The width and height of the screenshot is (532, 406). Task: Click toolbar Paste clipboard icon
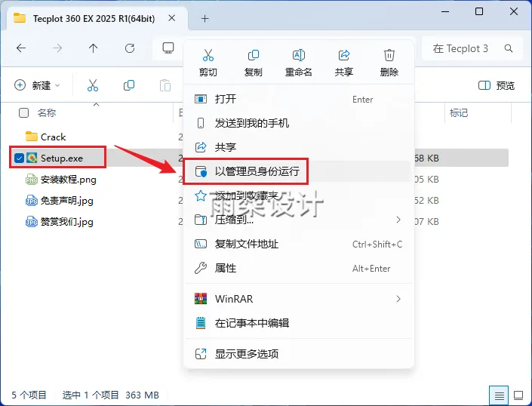click(x=165, y=85)
